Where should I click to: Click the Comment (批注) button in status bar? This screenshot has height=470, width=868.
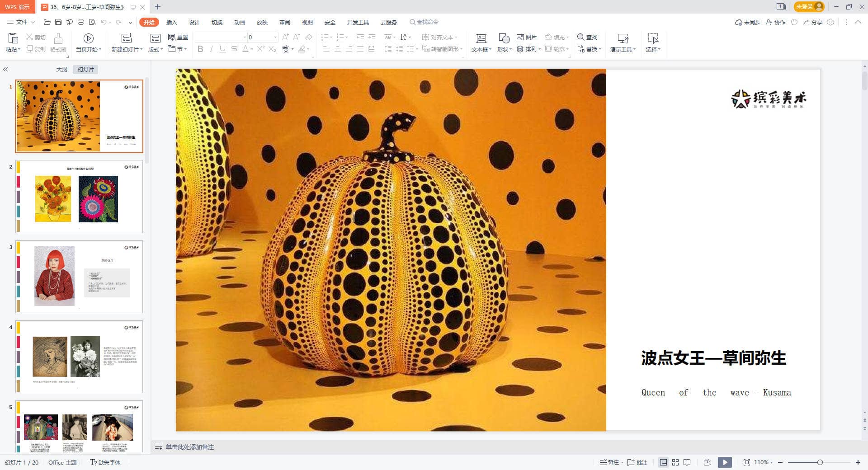point(637,462)
